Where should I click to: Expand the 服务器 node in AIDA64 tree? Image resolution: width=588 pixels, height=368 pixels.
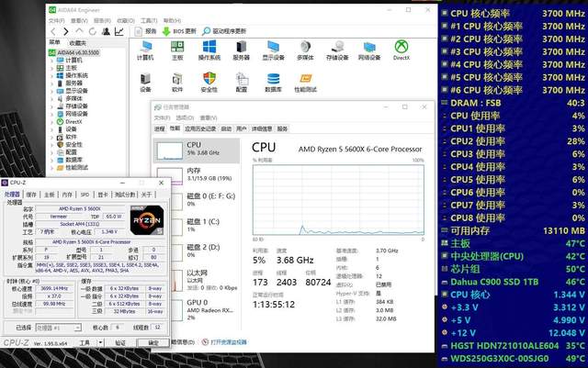coord(51,84)
